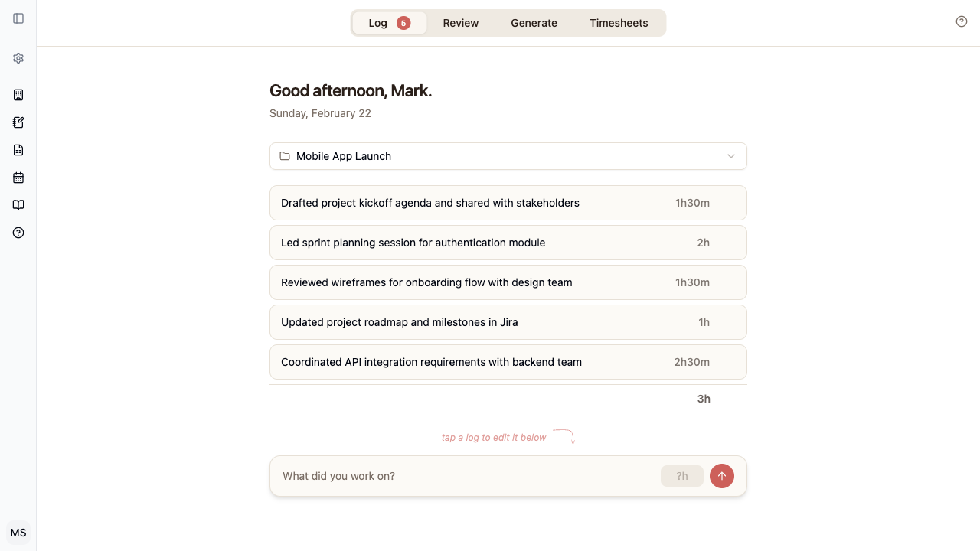Open the documentation book icon
This screenshot has height=551, width=980.
(x=18, y=205)
